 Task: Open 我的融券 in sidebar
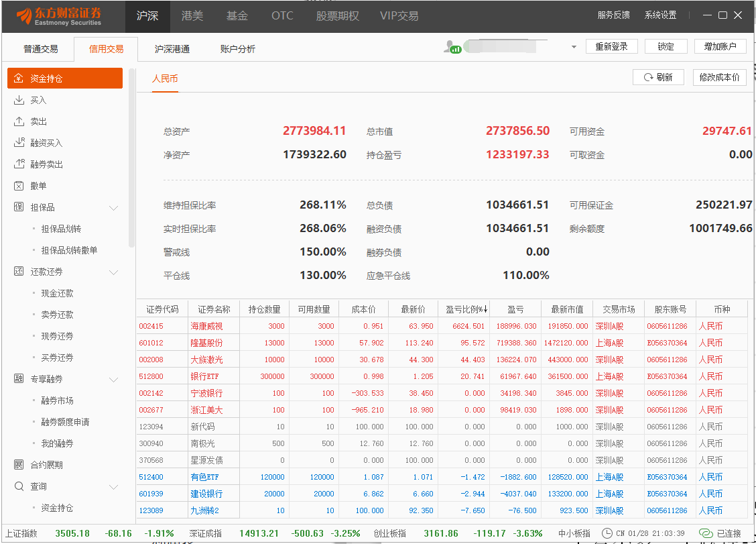point(58,443)
